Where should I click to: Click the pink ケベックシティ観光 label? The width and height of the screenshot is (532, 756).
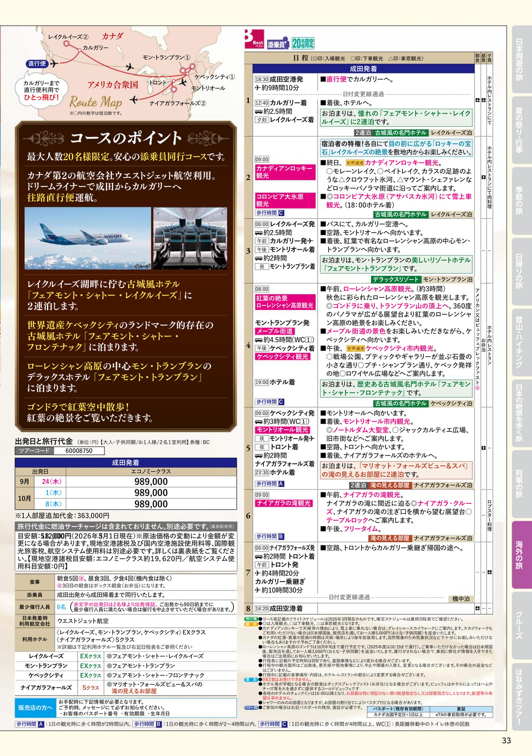tap(283, 357)
